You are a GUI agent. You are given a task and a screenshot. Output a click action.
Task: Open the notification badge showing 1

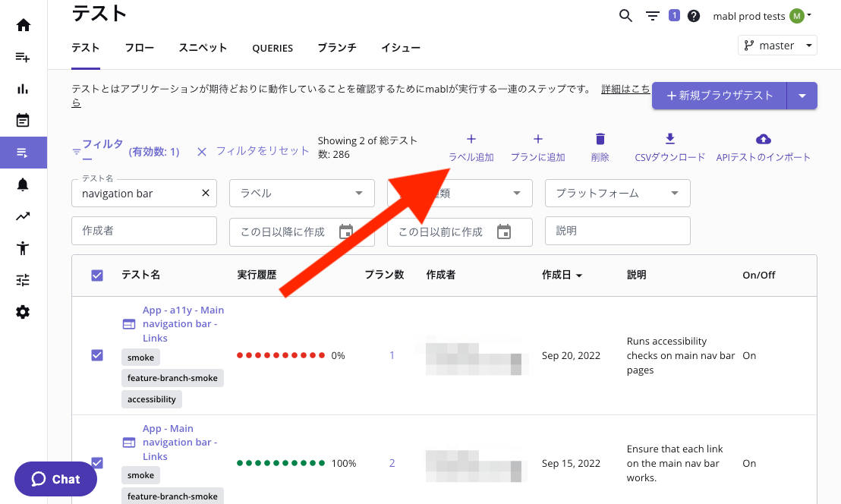click(x=674, y=15)
